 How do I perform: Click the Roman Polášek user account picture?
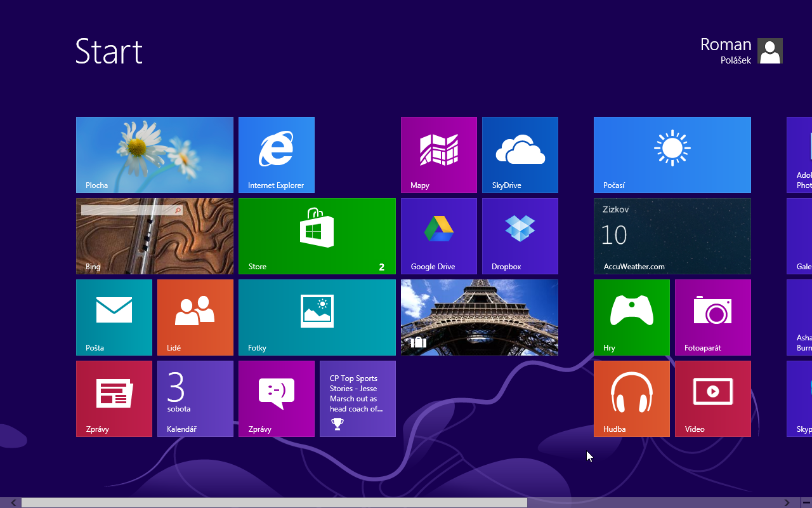pyautogui.click(x=770, y=51)
